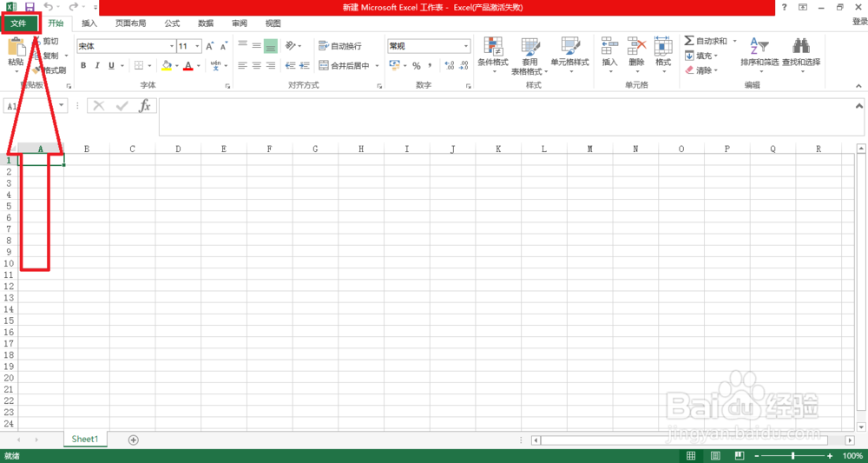This screenshot has width=868, height=463.
Task: Align text right
Action: pos(270,65)
